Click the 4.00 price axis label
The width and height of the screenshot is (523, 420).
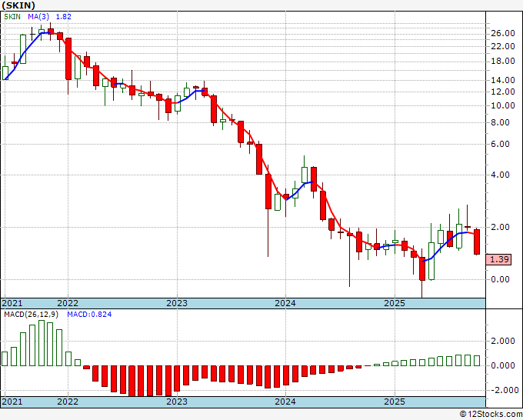(501, 175)
